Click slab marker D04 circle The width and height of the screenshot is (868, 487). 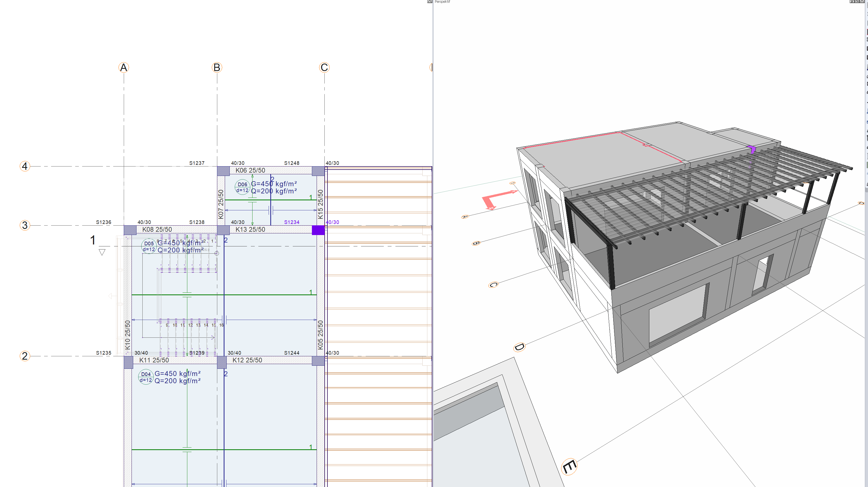pos(146,377)
